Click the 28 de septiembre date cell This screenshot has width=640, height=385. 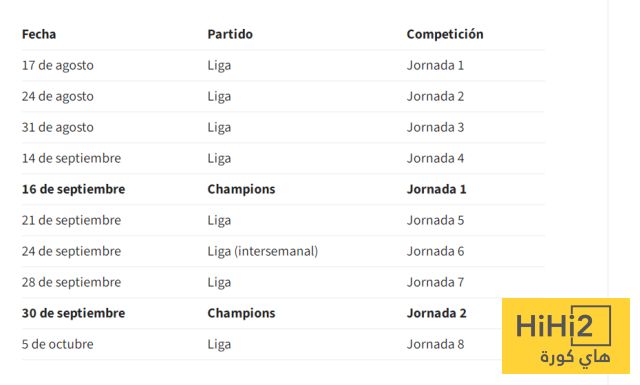71,282
